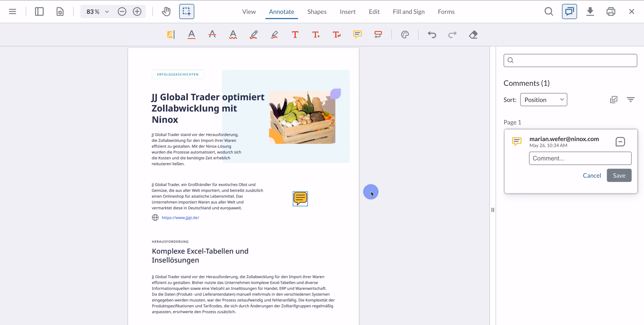Switch to the Shapes tab

tap(317, 11)
